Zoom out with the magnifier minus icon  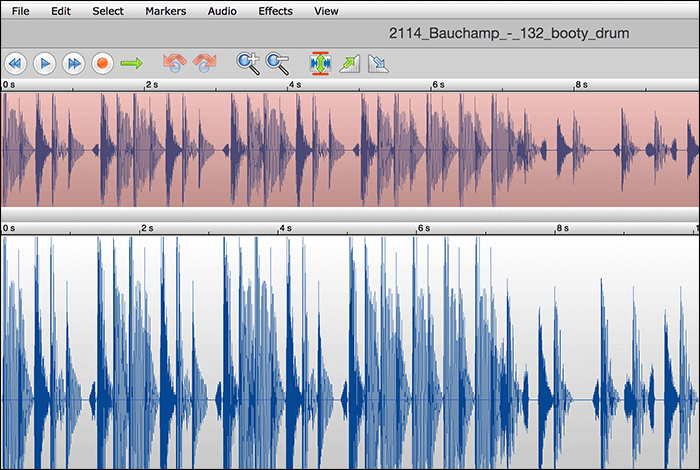click(x=278, y=63)
